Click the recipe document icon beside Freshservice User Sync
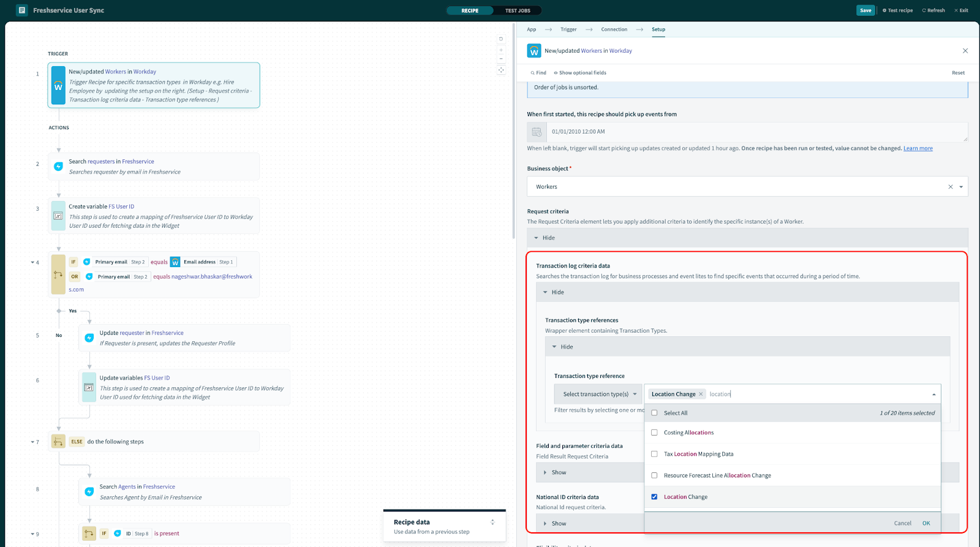 point(21,10)
